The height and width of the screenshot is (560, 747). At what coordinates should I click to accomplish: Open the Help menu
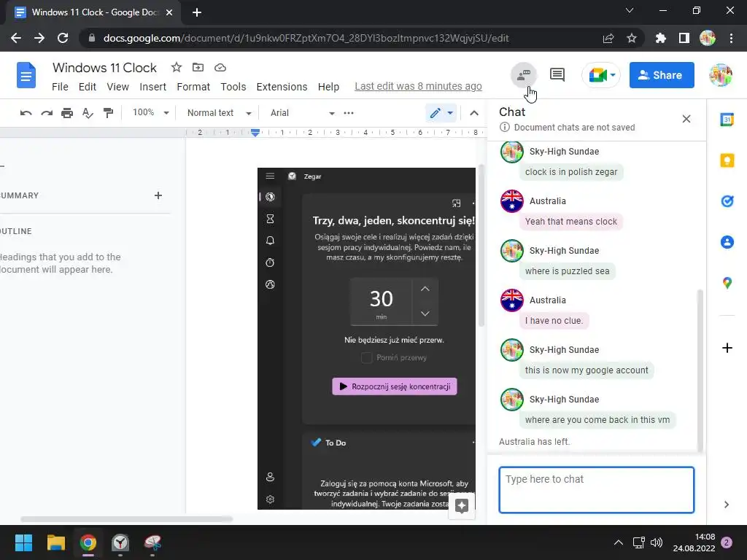(329, 87)
